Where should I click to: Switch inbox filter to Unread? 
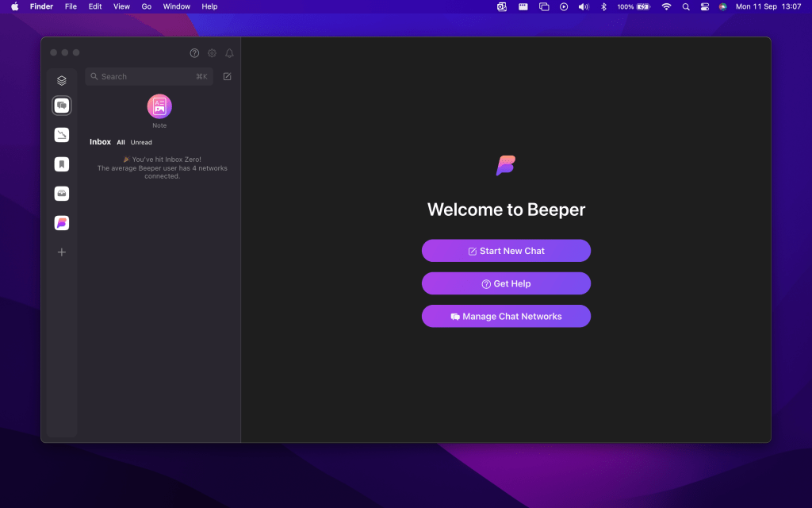[x=141, y=142]
